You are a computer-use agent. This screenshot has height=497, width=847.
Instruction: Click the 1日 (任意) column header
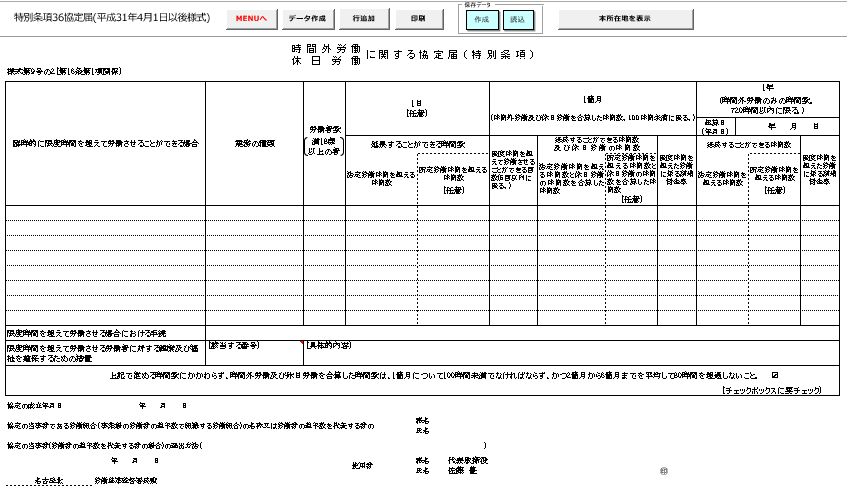click(x=417, y=108)
